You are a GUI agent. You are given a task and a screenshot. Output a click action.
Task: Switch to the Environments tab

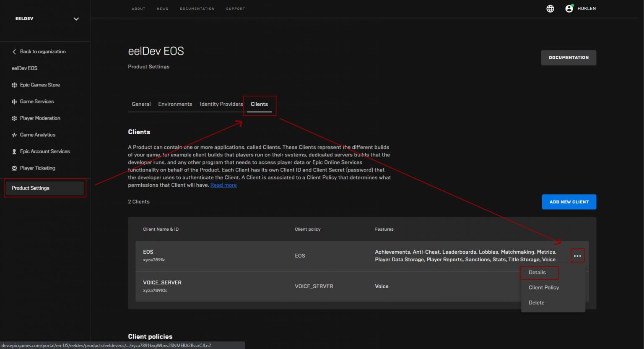pos(175,104)
